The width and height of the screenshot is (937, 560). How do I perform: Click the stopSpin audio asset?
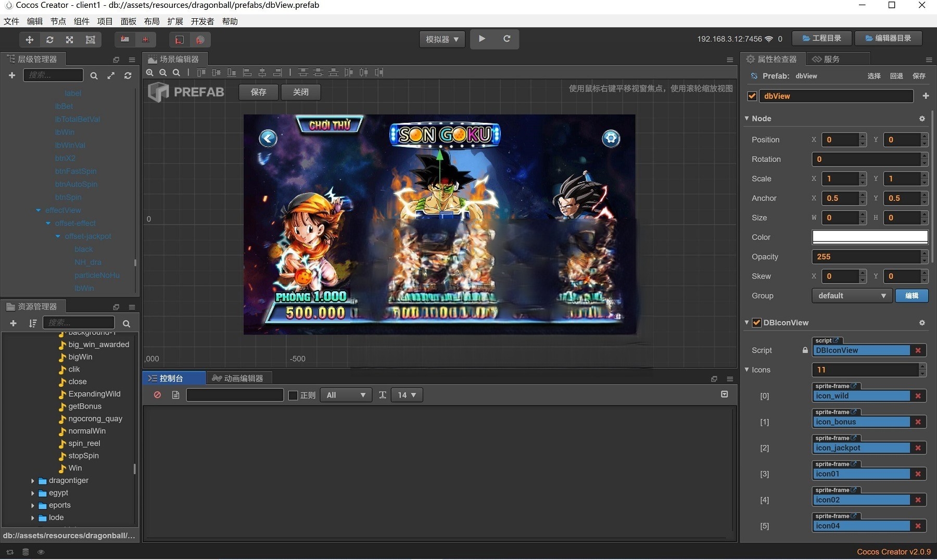(83, 456)
